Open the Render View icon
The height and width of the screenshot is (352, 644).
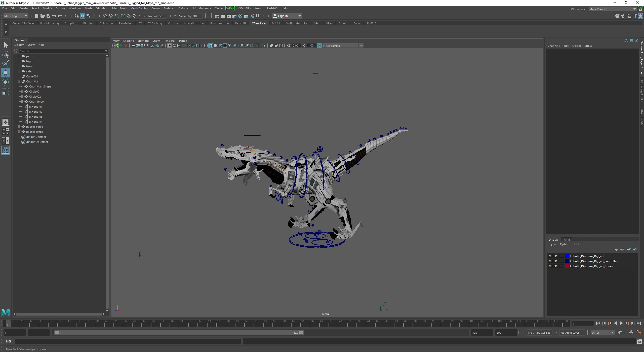tap(217, 16)
